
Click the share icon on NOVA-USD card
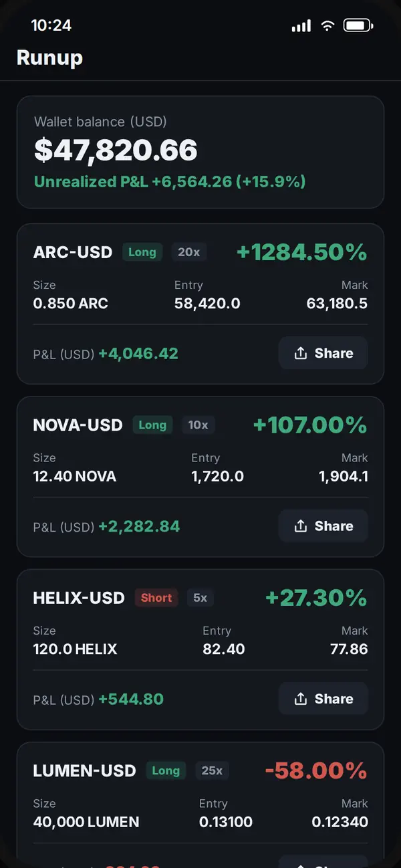[x=301, y=526]
